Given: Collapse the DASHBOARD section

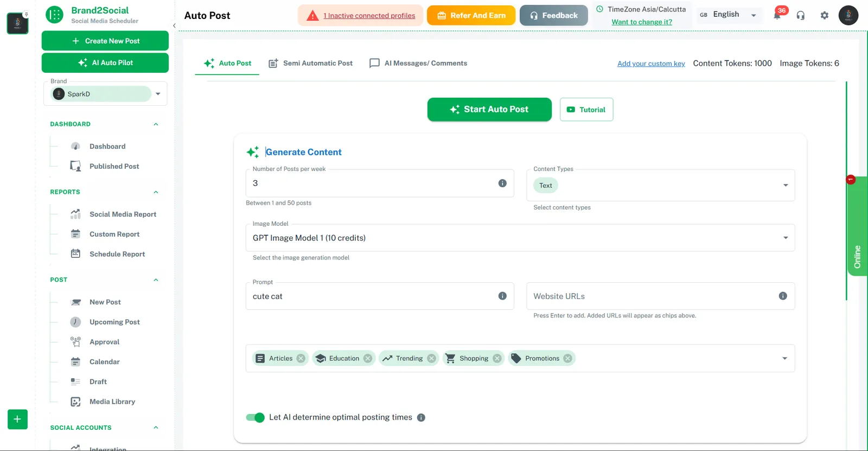Looking at the screenshot, I should point(156,124).
